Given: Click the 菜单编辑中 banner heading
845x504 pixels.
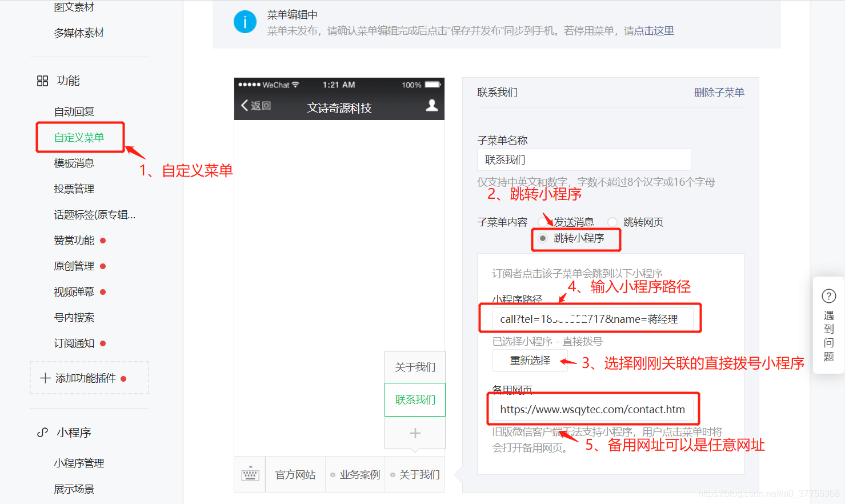Looking at the screenshot, I should coord(292,15).
